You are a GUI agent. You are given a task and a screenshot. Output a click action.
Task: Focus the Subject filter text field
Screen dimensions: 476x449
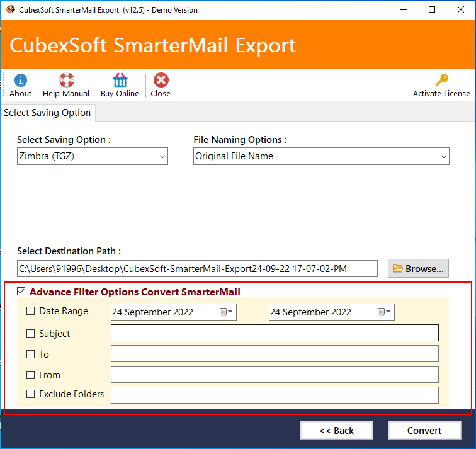click(275, 332)
